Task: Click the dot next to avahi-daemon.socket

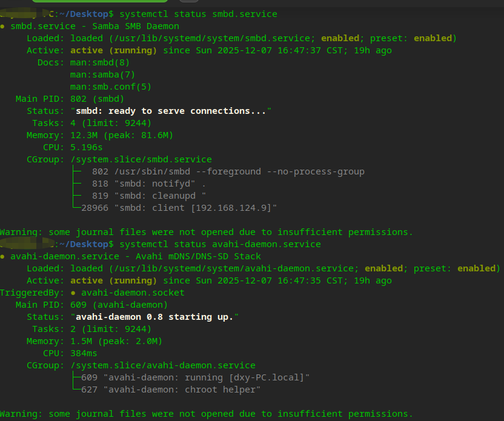Action: 73,293
